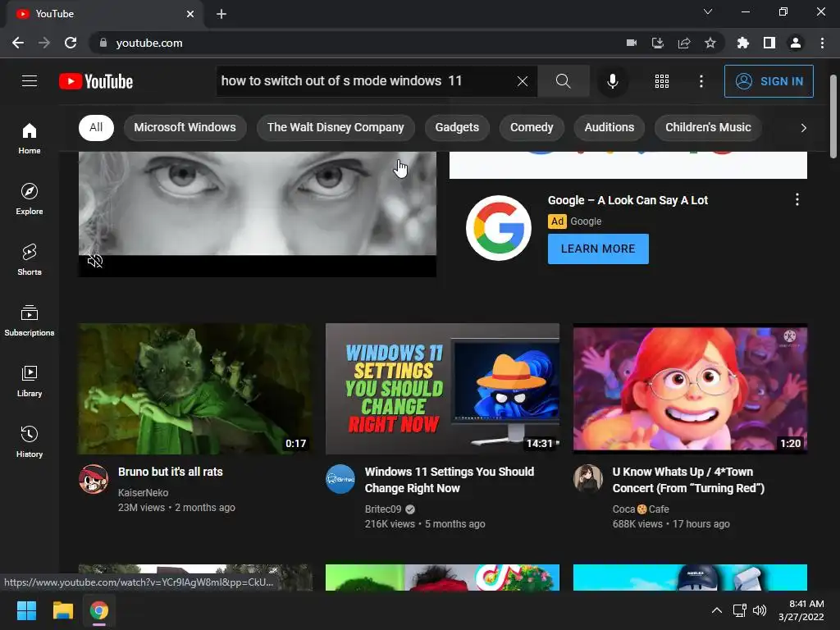
Task: Open a new browser tab
Action: click(221, 14)
